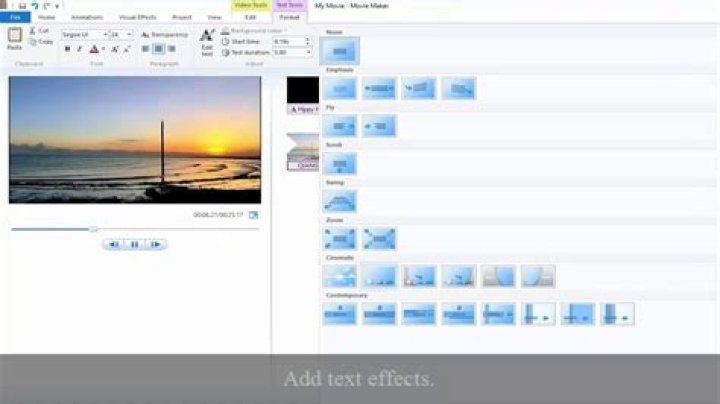Click the Paste icon in Clipboard
This screenshot has height=404, width=720.
tap(15, 38)
